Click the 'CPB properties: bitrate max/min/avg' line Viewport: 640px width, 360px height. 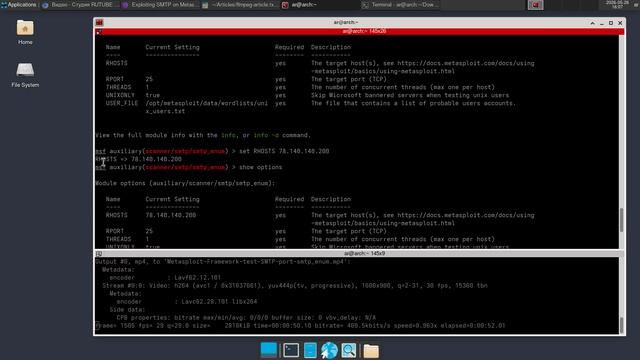246,318
